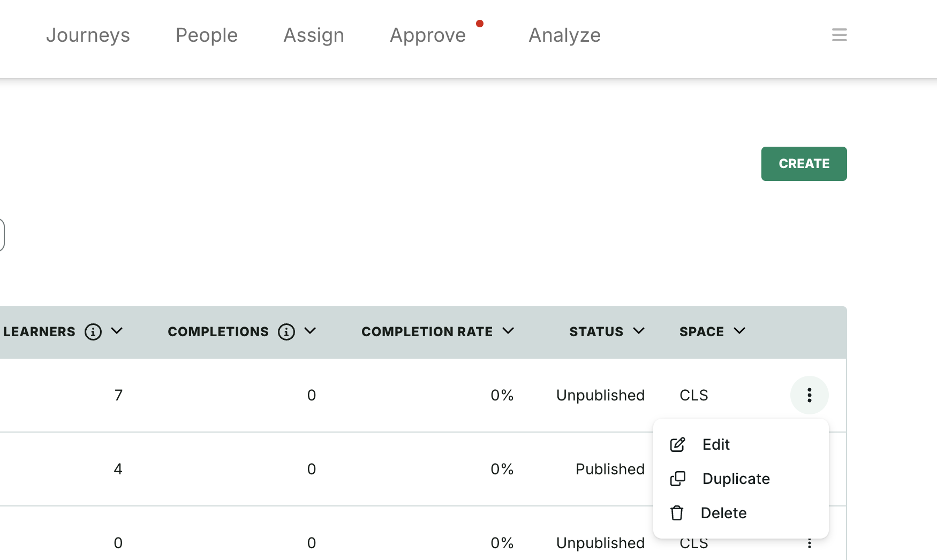Click the Delete trash icon
Screen dimensions: 937x560
click(x=677, y=513)
